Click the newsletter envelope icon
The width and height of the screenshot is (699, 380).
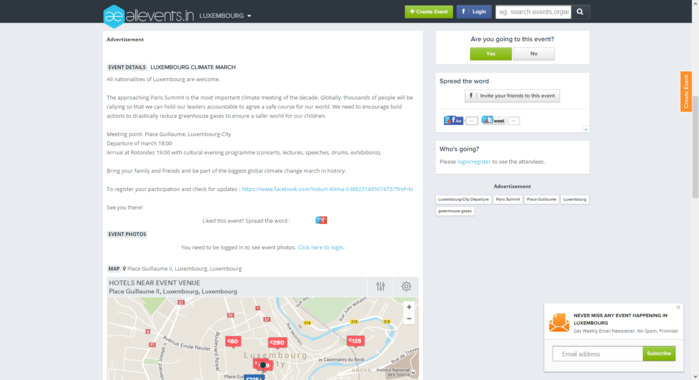pyautogui.click(x=559, y=323)
